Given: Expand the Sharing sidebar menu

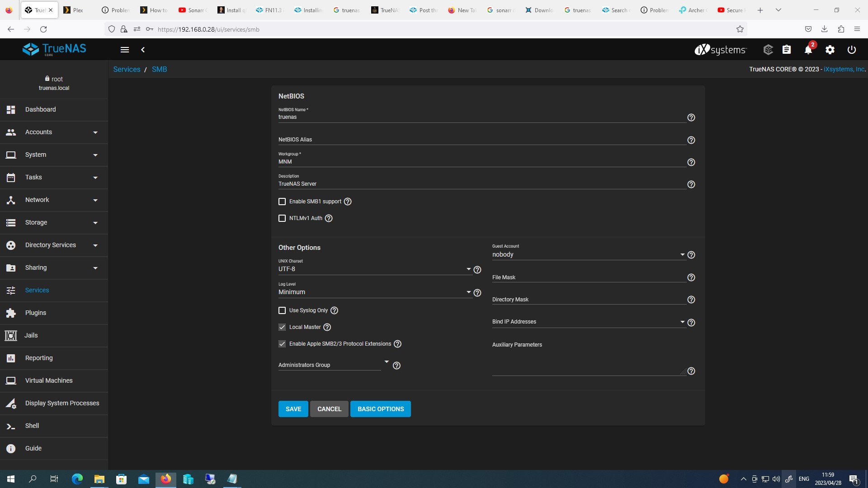Looking at the screenshot, I should pyautogui.click(x=54, y=267).
